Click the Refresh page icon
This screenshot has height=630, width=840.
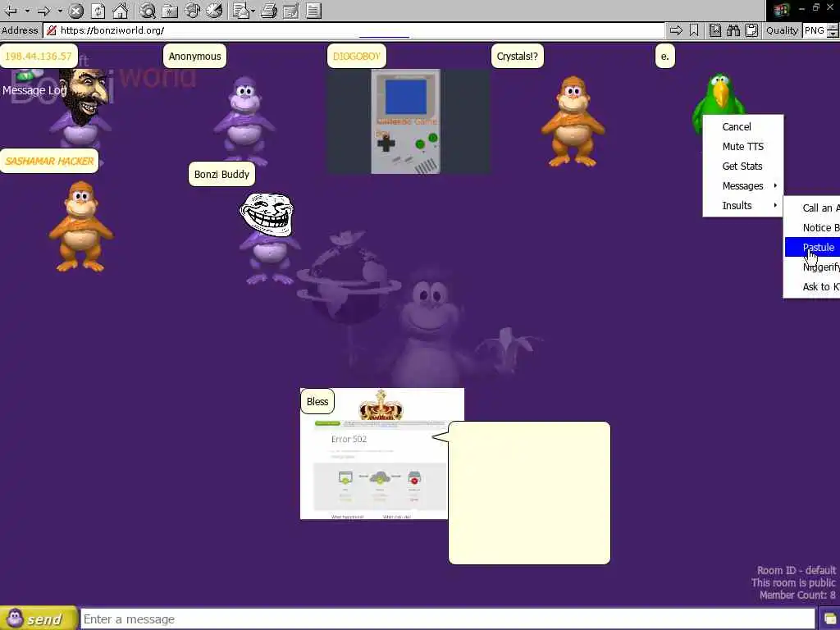[x=98, y=10]
